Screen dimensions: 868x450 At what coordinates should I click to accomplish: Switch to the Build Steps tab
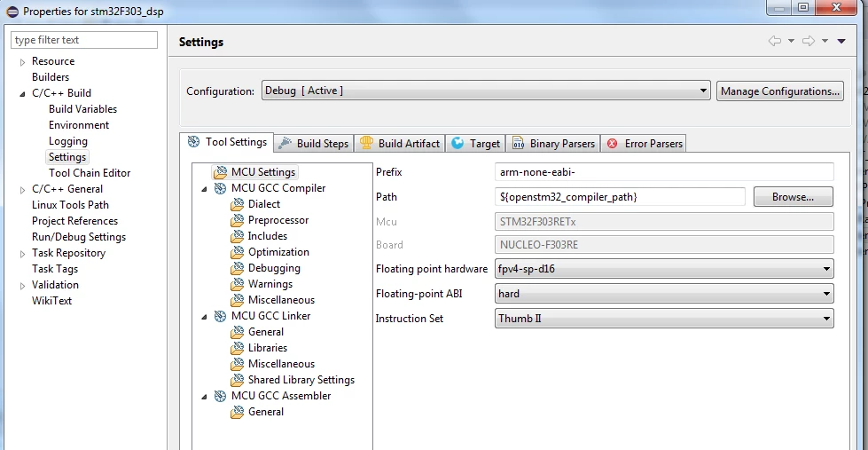(314, 144)
